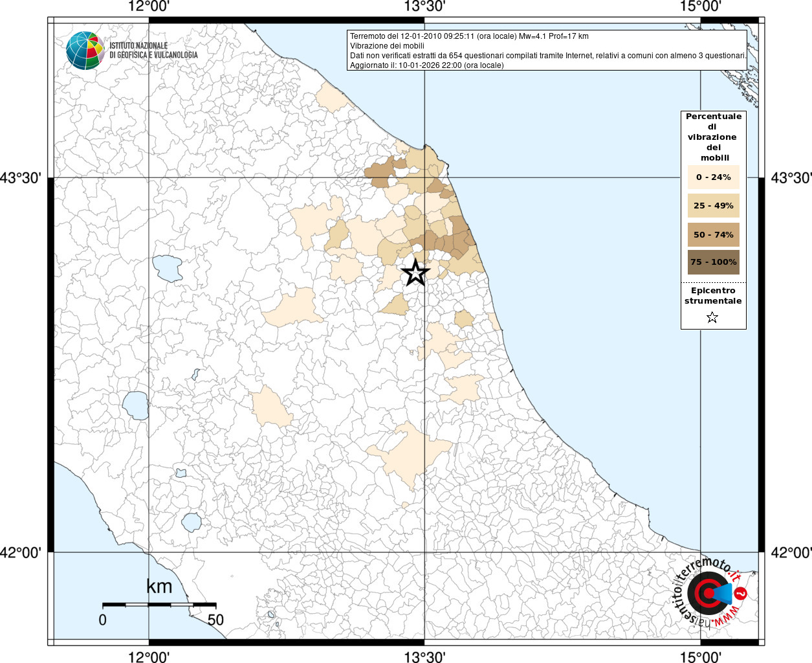
Task: Select the 0 - 24% legend swatch
Action: 713,177
